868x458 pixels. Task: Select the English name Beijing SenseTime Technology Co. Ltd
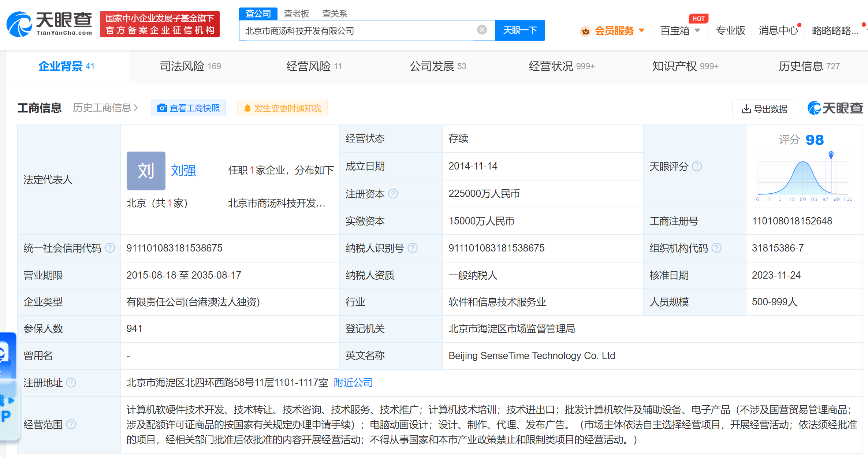pyautogui.click(x=532, y=356)
